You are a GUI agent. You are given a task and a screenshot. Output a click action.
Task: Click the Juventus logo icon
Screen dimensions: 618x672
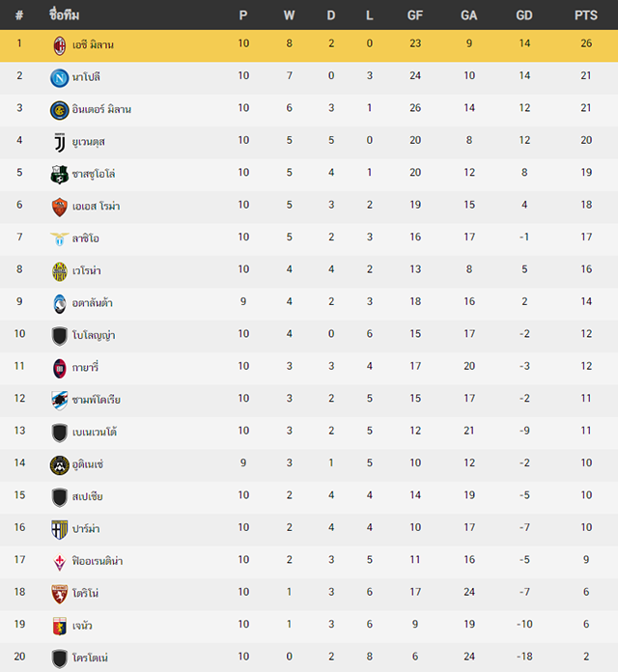click(60, 143)
